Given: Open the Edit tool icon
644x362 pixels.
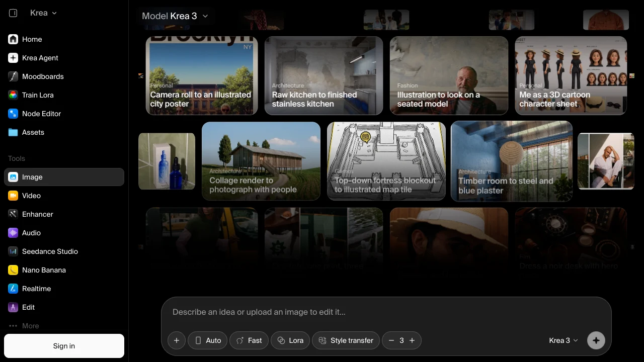Looking at the screenshot, I should coord(13,307).
